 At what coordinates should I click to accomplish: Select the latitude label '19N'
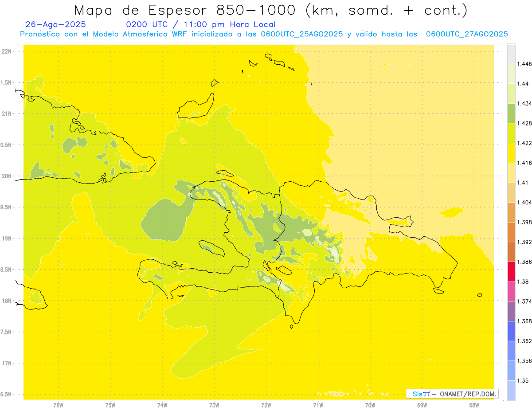click(x=8, y=239)
